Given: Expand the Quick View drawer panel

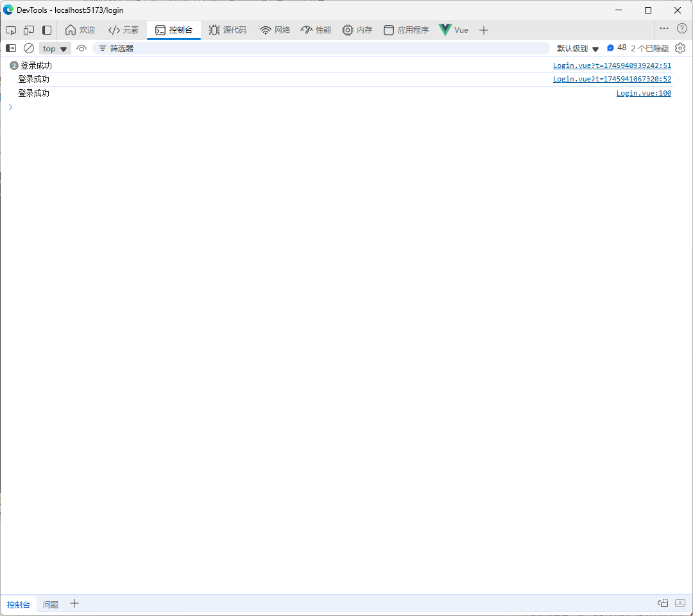Looking at the screenshot, I should 680,603.
